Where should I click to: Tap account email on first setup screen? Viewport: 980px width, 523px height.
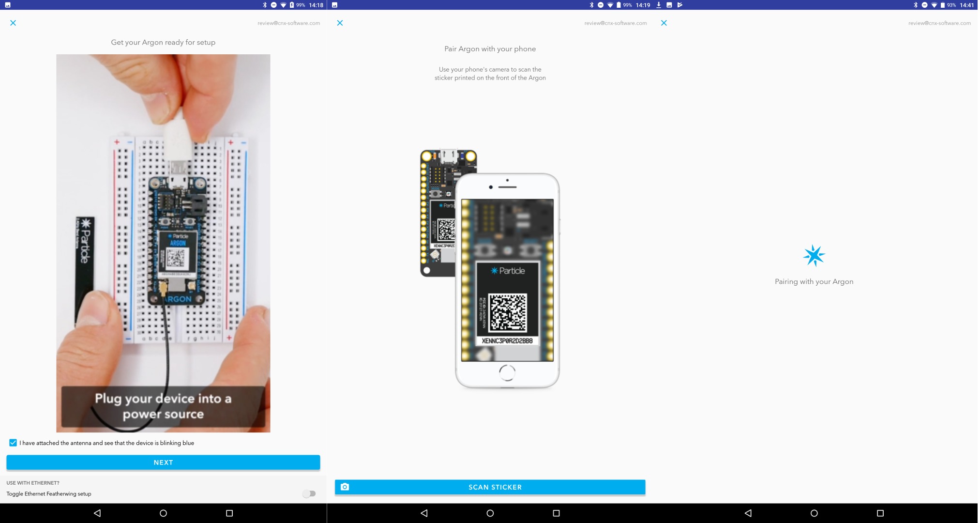coord(288,23)
